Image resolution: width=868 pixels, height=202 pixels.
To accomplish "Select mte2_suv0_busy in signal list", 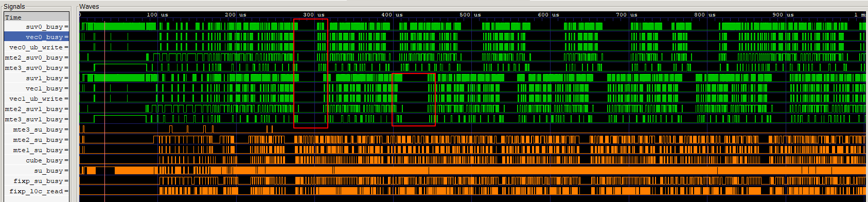I will (37, 58).
